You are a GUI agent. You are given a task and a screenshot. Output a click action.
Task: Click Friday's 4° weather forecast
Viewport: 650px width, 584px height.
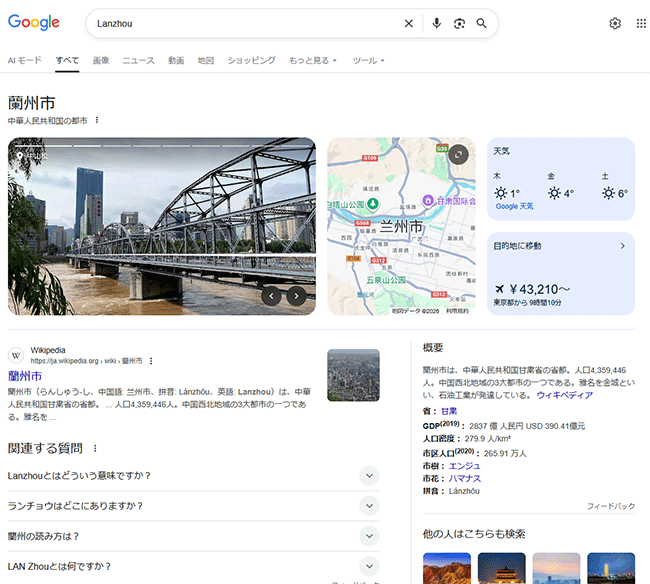pyautogui.click(x=561, y=193)
